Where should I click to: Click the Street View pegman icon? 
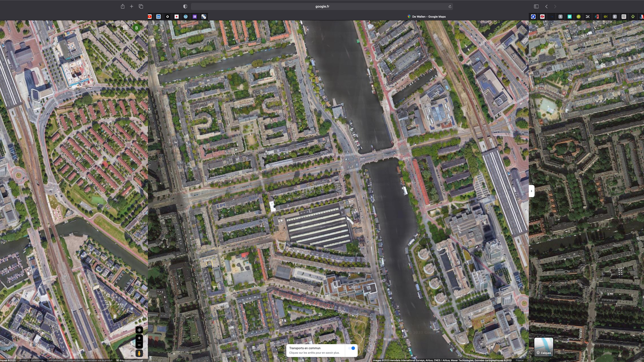pos(139,353)
